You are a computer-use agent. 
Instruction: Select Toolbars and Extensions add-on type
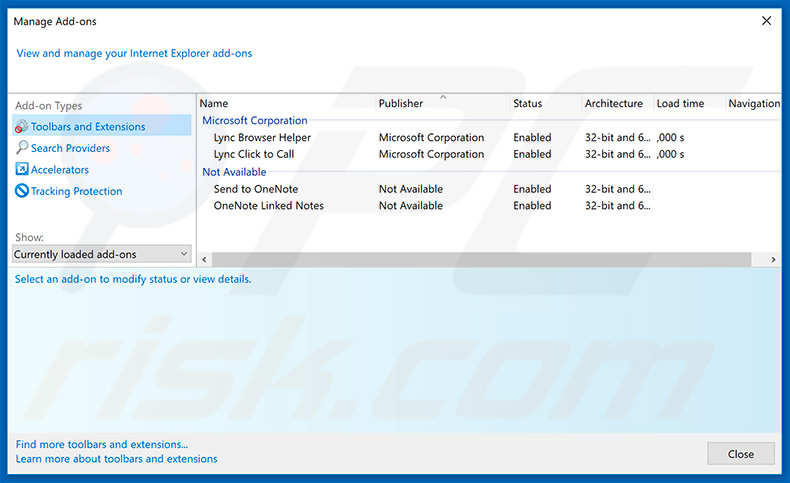click(102, 126)
